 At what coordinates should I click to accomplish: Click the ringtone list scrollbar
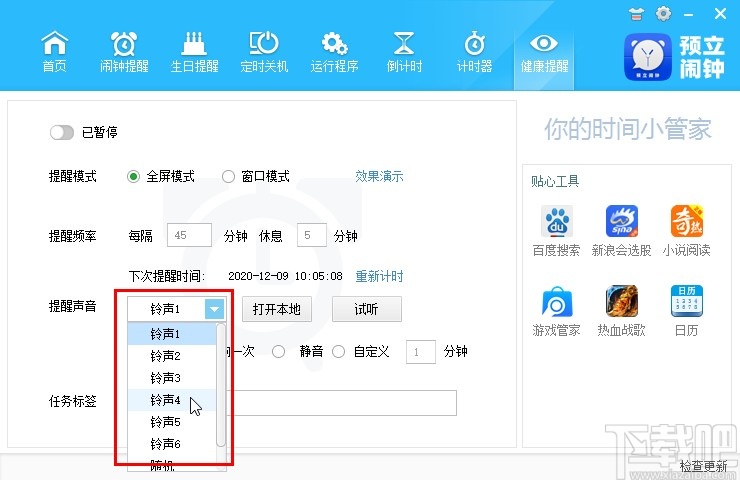click(x=220, y=385)
